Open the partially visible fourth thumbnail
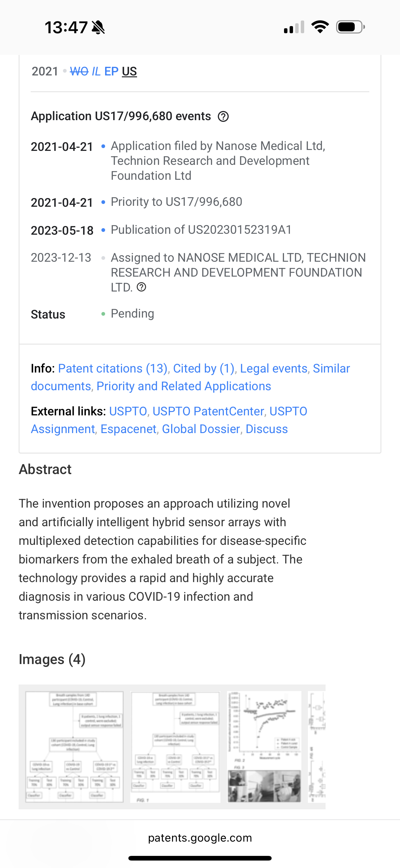 point(317,747)
